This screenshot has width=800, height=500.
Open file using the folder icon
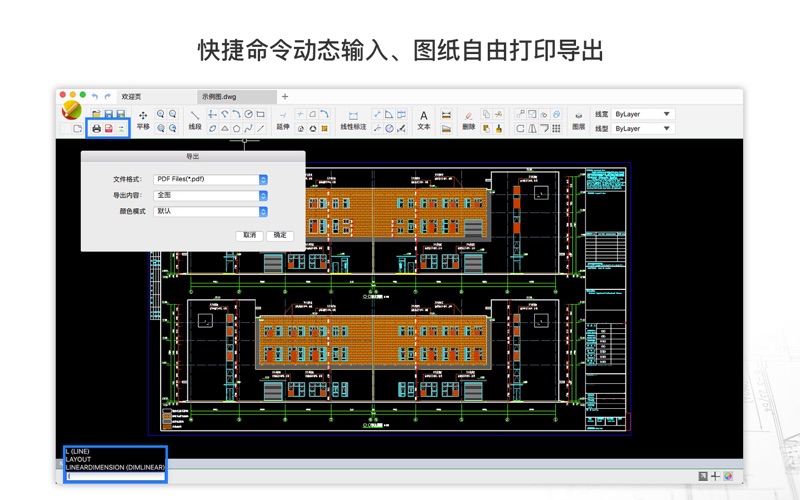click(96, 114)
